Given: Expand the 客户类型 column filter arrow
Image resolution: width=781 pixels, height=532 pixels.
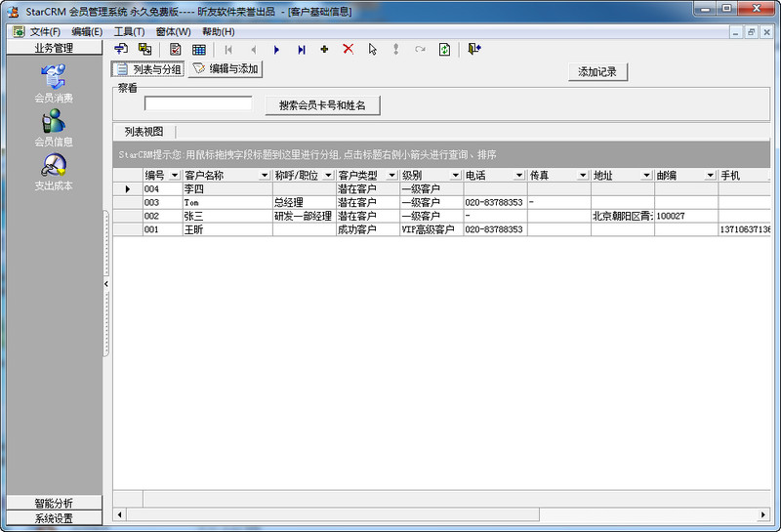Looking at the screenshot, I should 392,176.
